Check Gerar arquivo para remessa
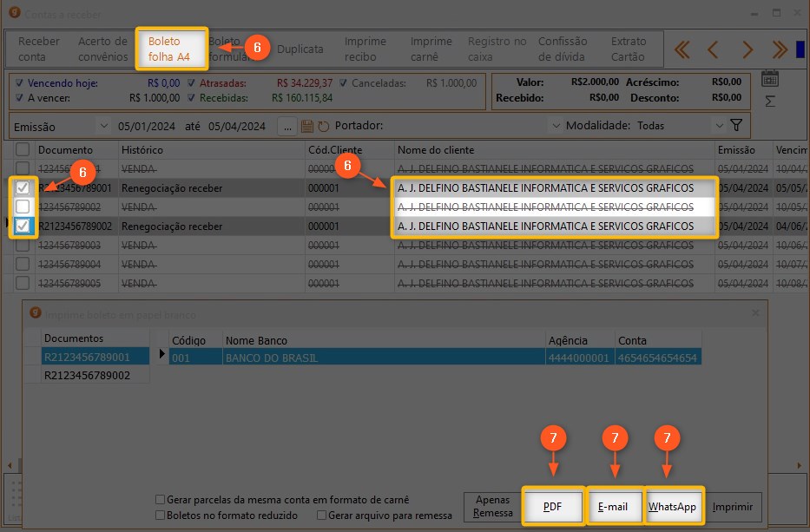 (x=322, y=516)
